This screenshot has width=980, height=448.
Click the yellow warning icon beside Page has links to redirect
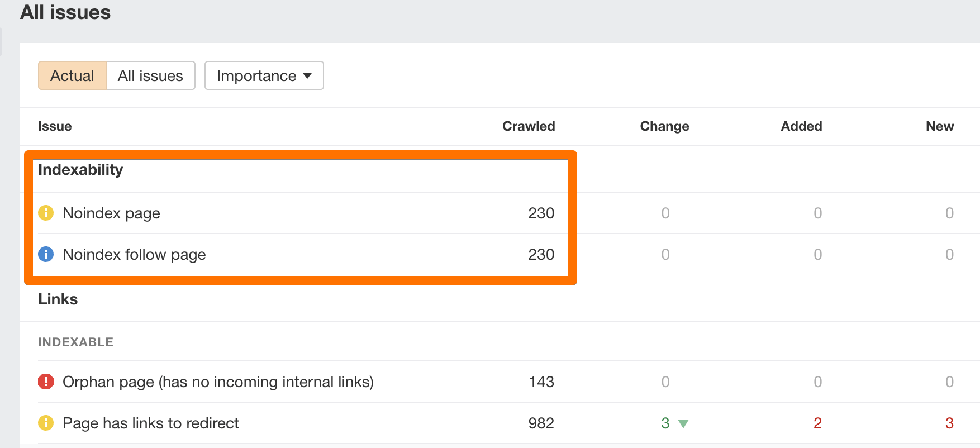[x=46, y=423]
